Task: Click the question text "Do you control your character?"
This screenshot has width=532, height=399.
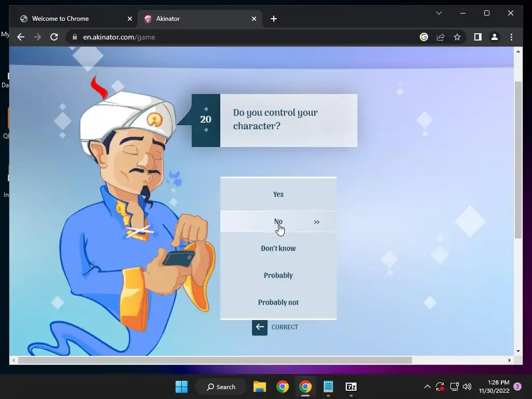Action: coord(275,119)
